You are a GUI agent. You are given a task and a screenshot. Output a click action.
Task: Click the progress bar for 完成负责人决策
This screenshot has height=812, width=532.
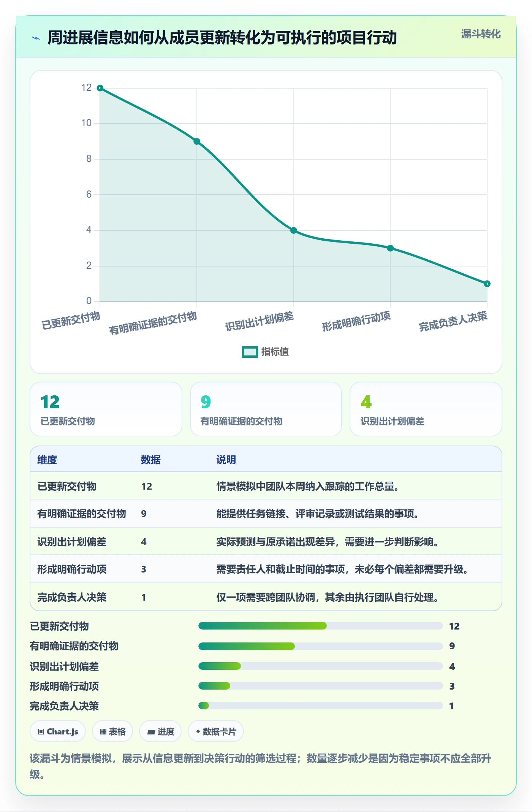pos(321,706)
